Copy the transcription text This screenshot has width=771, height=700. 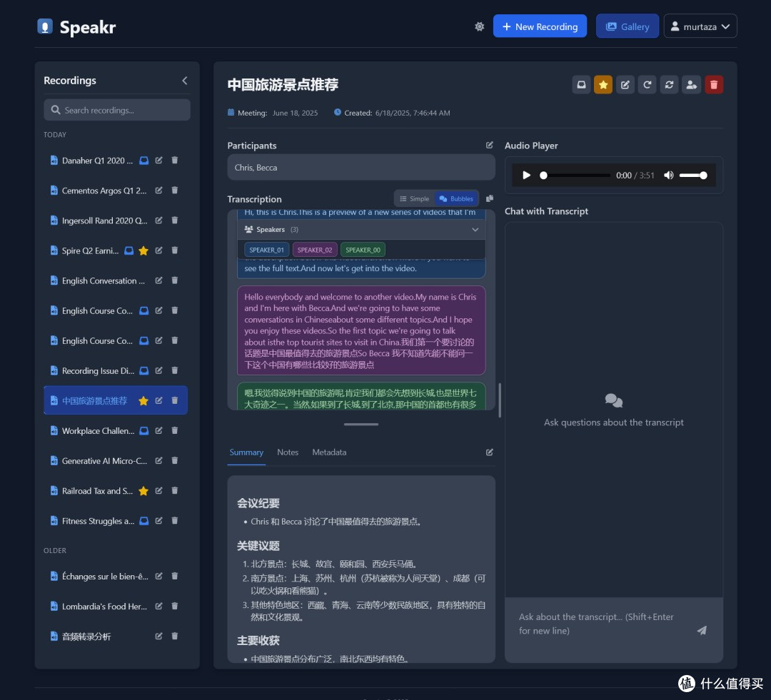coord(489,198)
